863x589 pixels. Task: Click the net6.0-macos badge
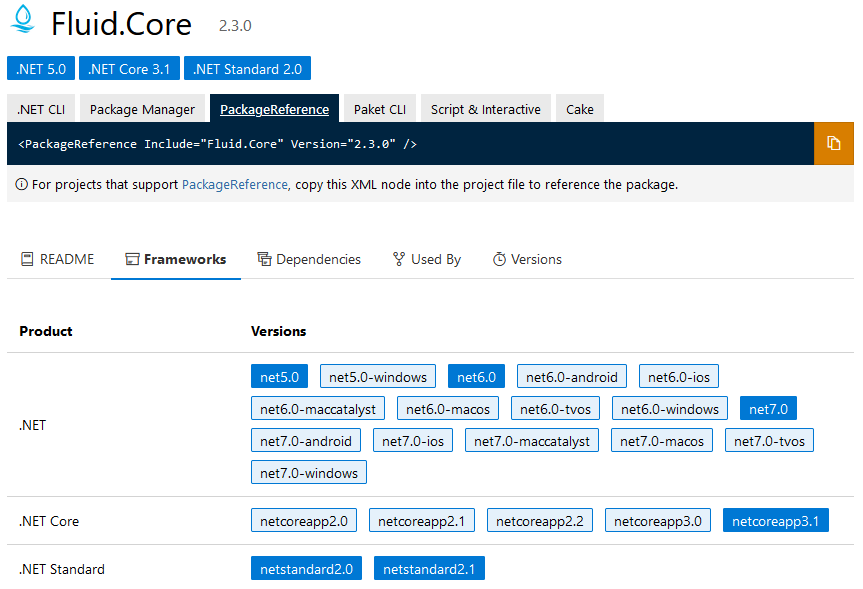click(447, 408)
